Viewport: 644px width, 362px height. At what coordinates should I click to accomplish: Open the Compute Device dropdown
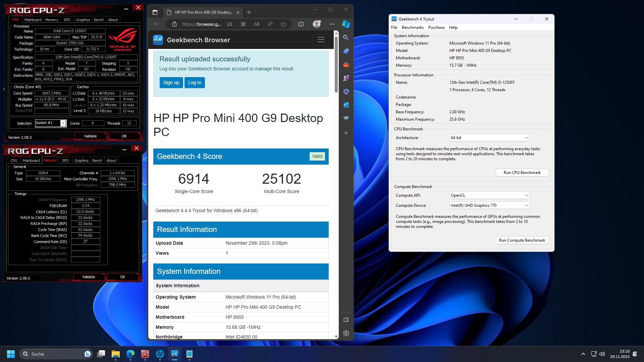[489, 205]
